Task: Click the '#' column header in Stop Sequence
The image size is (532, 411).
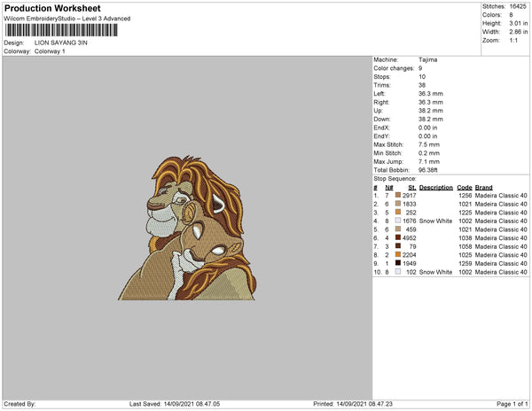Action: (x=375, y=188)
